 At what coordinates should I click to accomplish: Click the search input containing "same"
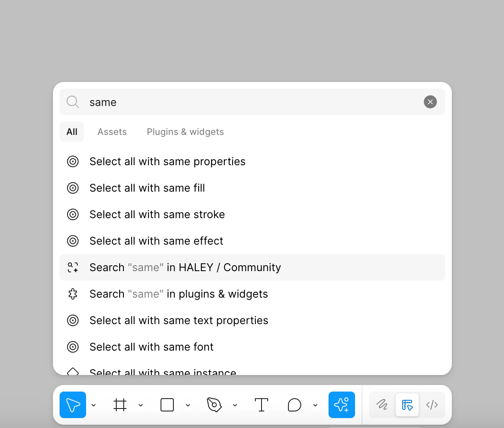(x=248, y=102)
